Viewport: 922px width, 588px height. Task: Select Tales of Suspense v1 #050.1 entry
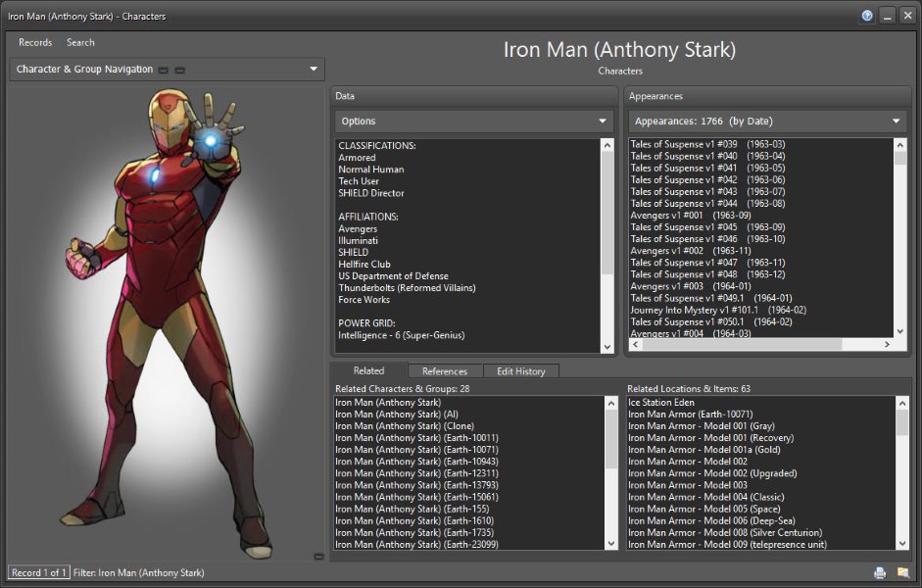tap(711, 321)
